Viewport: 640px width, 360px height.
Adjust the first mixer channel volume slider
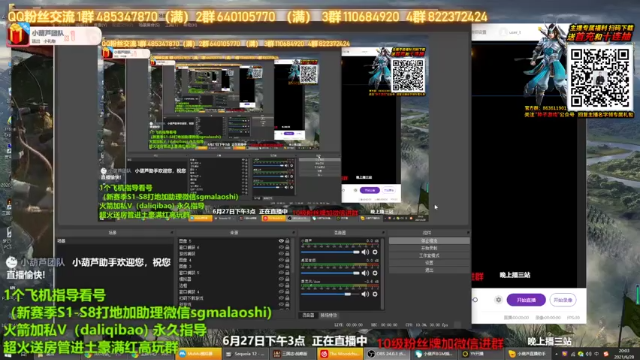click(x=330, y=252)
